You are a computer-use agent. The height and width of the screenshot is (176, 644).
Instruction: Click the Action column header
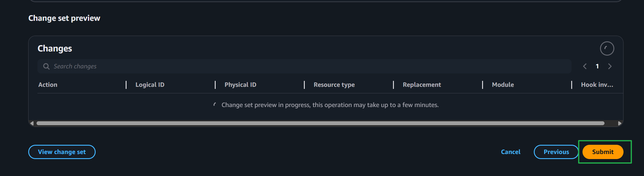(x=48, y=85)
